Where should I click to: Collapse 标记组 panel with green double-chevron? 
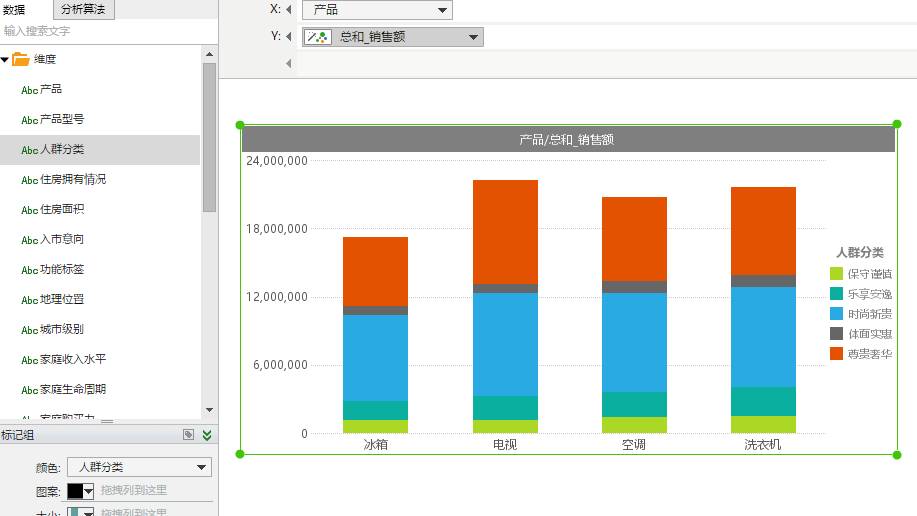[x=207, y=435]
